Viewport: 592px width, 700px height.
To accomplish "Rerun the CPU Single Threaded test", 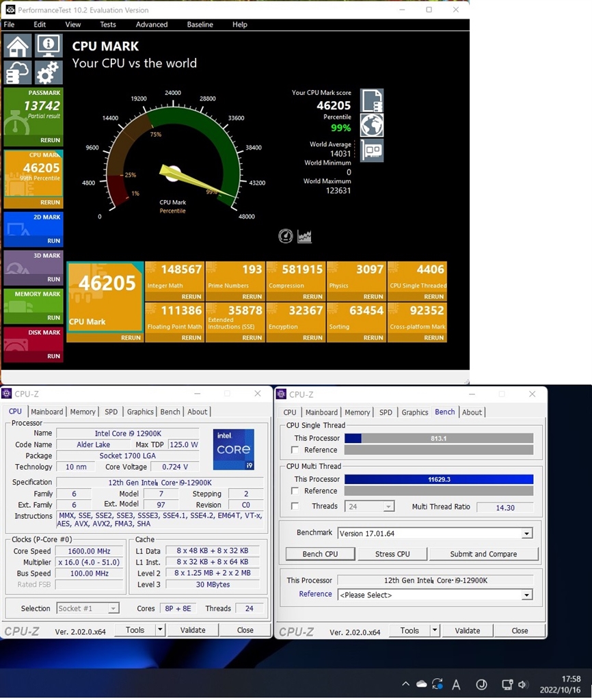I will point(433,297).
